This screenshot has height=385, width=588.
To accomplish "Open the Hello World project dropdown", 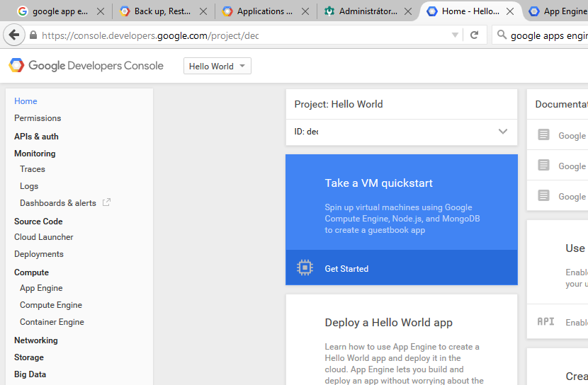I will click(x=217, y=66).
